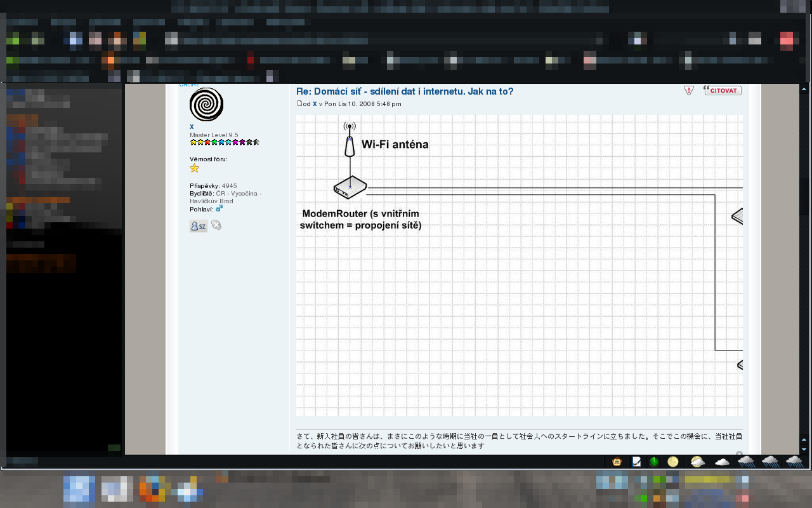Click the white cloud forecast icon
The width and height of the screenshot is (812, 508).
point(722,462)
